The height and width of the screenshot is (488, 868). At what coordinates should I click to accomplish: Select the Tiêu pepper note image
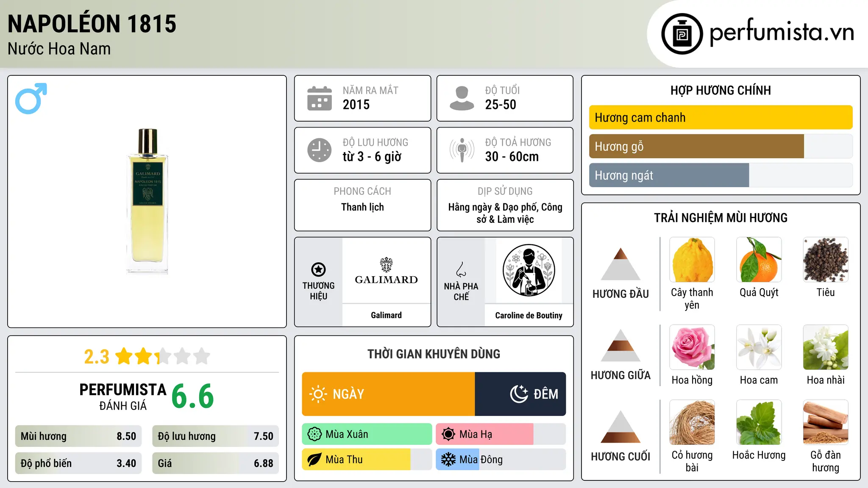pos(826,260)
